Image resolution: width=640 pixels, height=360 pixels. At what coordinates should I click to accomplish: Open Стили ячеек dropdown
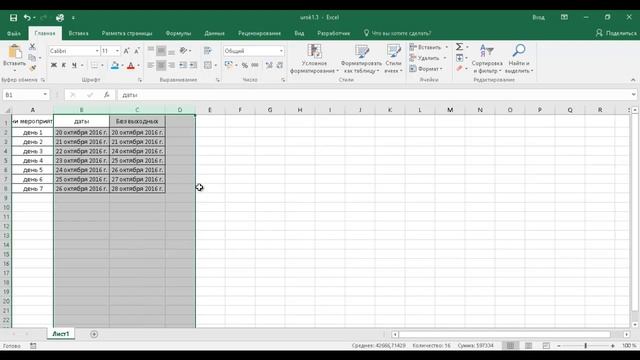coord(393,59)
